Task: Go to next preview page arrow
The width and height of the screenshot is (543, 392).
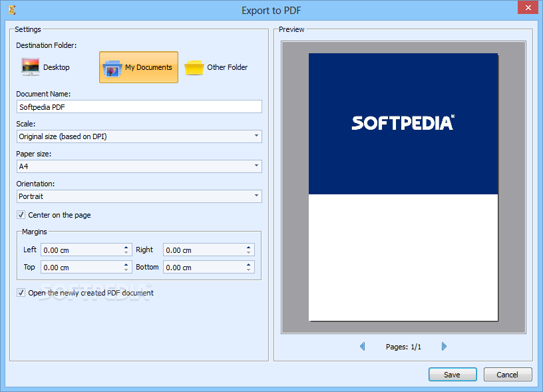Action: [x=444, y=346]
